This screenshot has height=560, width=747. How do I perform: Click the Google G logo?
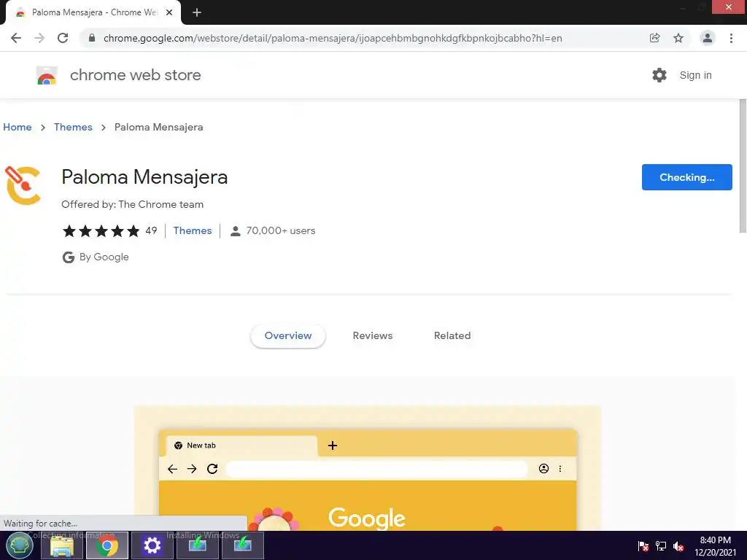(x=68, y=257)
